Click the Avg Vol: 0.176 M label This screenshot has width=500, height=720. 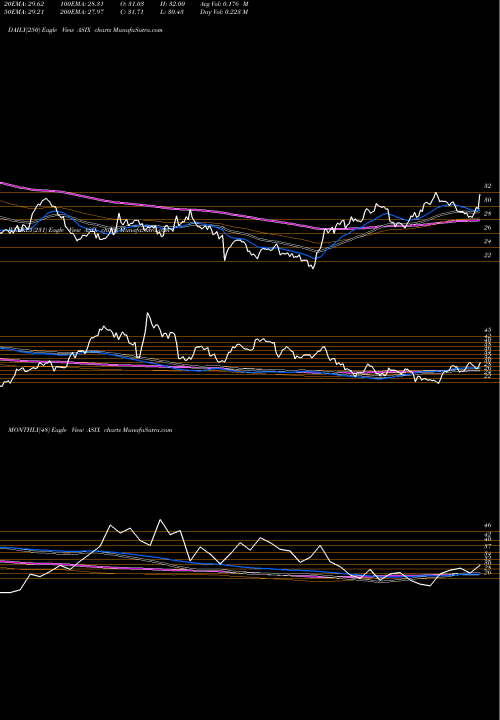coord(224,4)
